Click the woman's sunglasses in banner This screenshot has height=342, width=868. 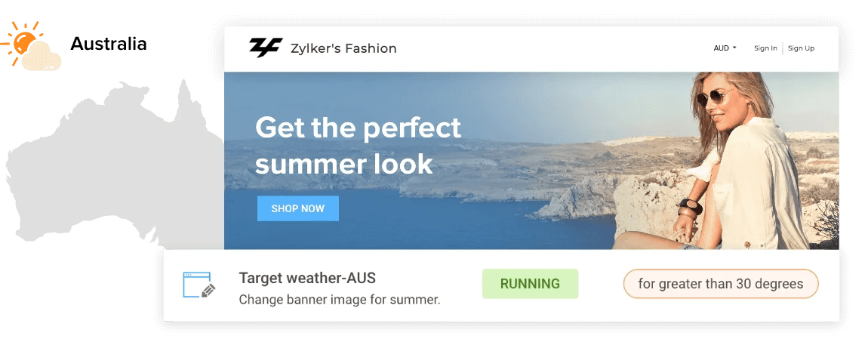pos(714,97)
